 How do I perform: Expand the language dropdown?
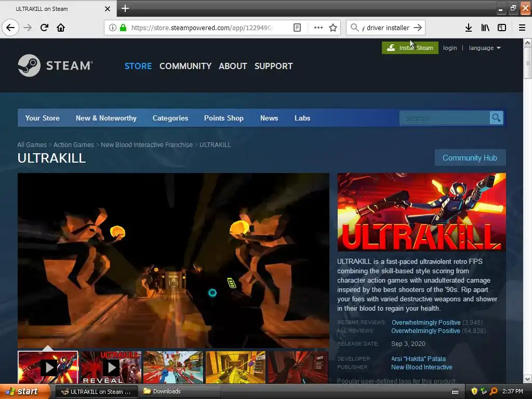[x=485, y=48]
